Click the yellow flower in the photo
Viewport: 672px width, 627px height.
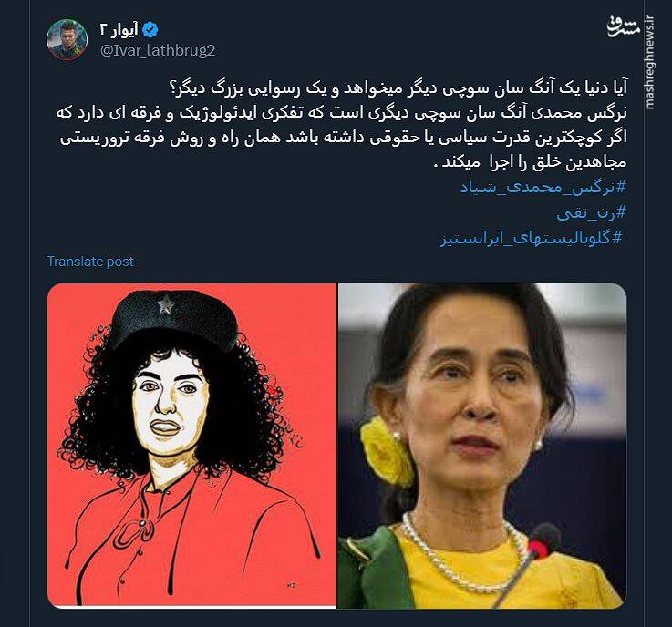coord(386,451)
